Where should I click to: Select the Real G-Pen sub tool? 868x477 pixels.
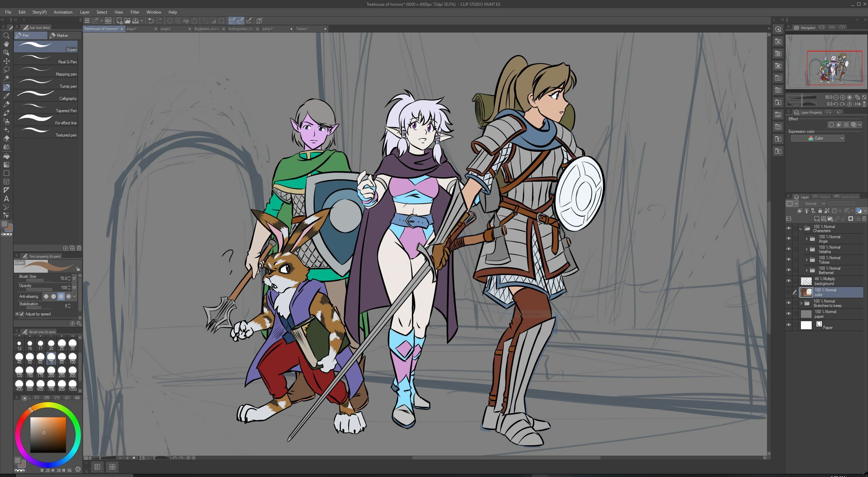click(x=46, y=59)
